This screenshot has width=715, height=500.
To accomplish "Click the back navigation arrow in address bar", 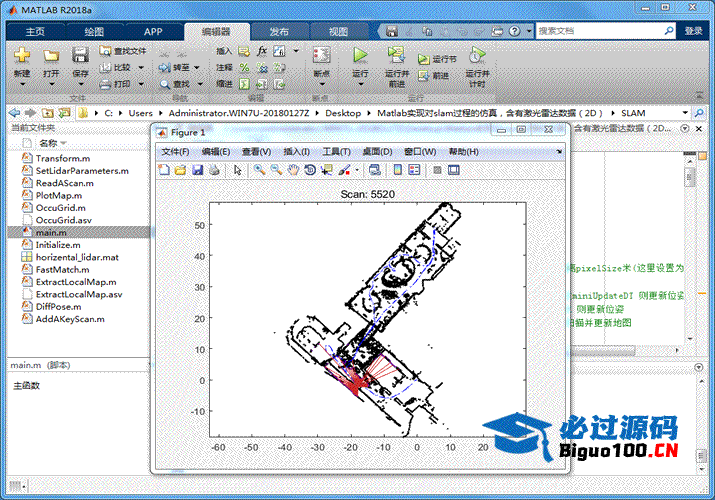I will tap(15, 113).
